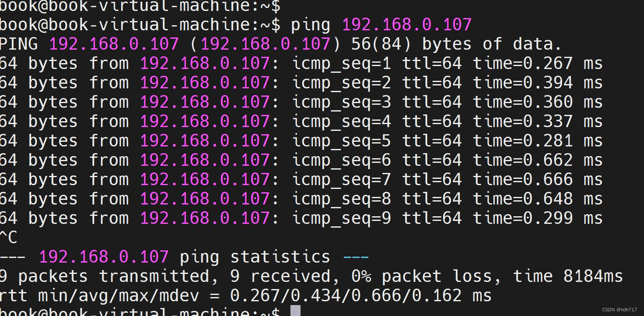Click the pink IP address in statistics header
This screenshot has width=644, height=316.
click(x=104, y=257)
